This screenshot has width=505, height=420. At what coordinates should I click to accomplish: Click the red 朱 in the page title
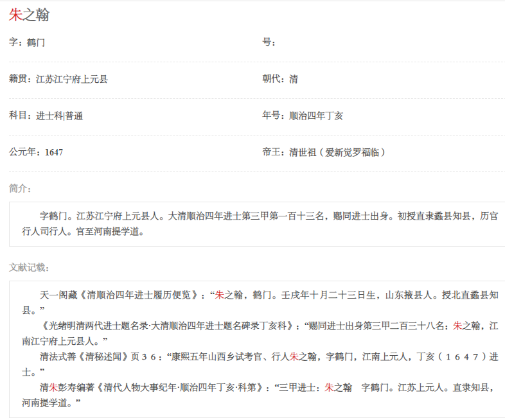tap(15, 15)
